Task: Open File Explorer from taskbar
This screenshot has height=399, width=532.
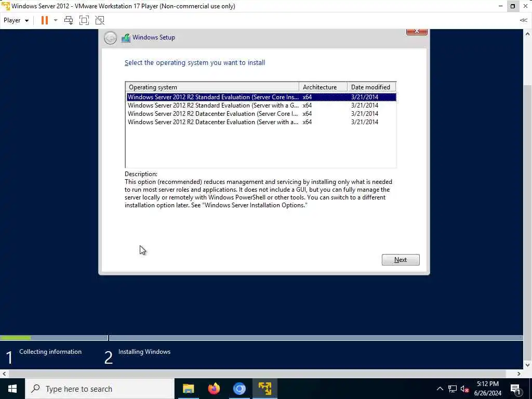Action: point(188,389)
